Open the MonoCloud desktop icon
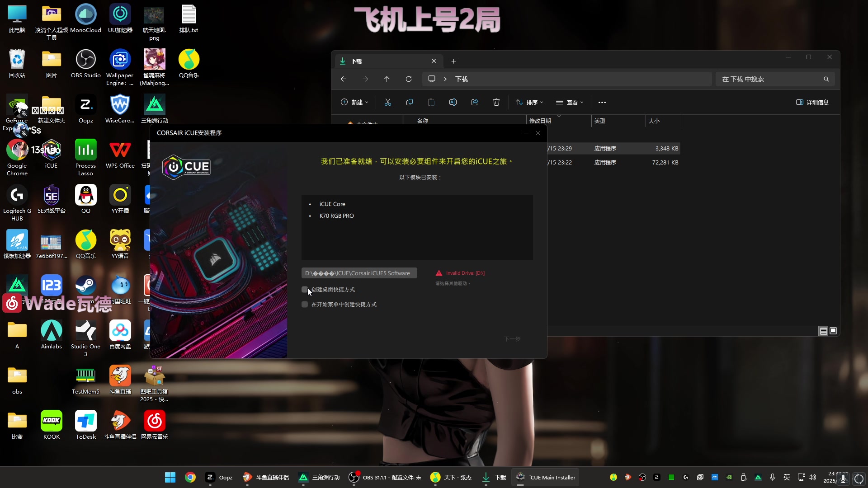 [x=86, y=19]
